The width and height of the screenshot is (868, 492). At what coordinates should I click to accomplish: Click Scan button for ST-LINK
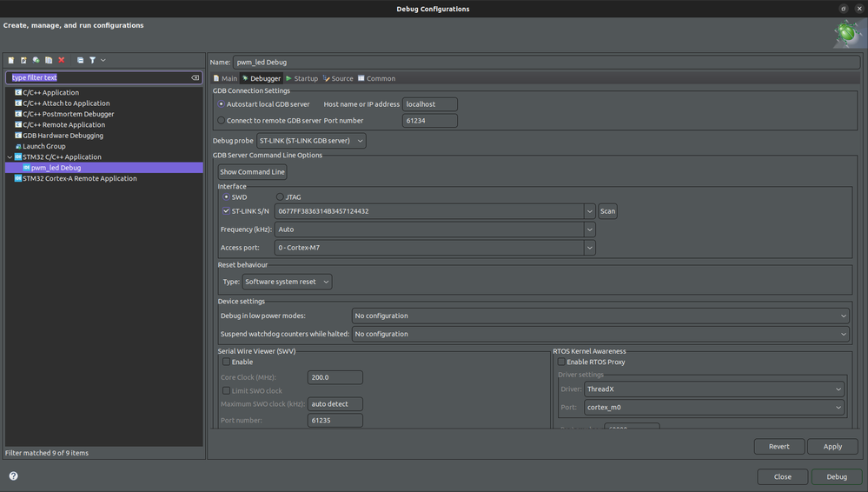pos(608,211)
